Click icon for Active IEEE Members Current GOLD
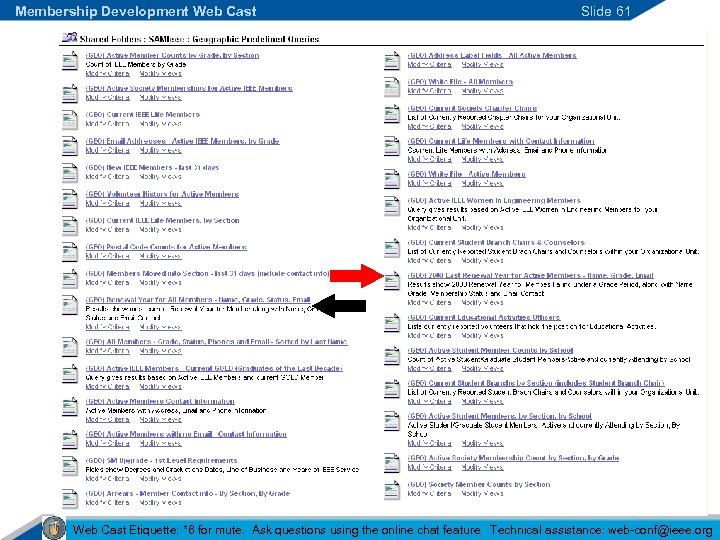This screenshot has width=720, height=540. pos(70,373)
